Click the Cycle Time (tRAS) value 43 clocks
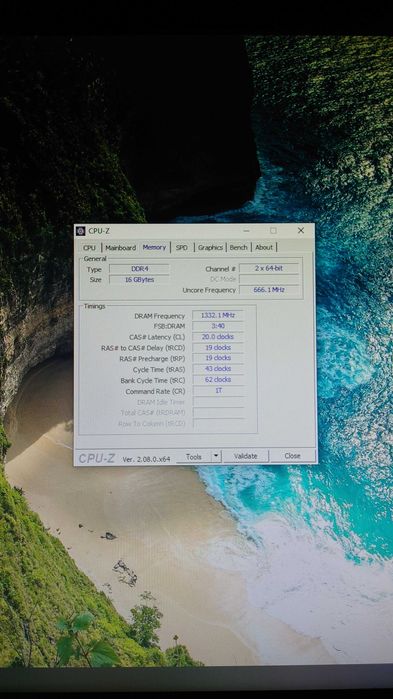 tap(218, 369)
